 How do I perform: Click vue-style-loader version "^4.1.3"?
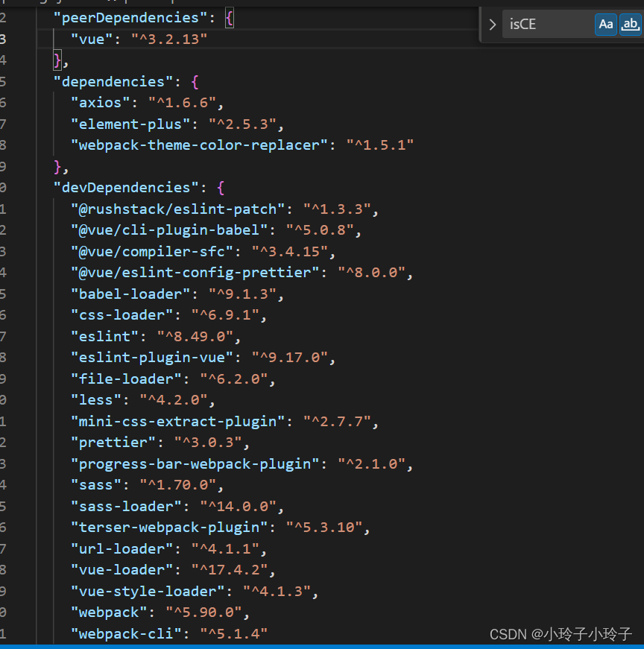click(x=277, y=592)
